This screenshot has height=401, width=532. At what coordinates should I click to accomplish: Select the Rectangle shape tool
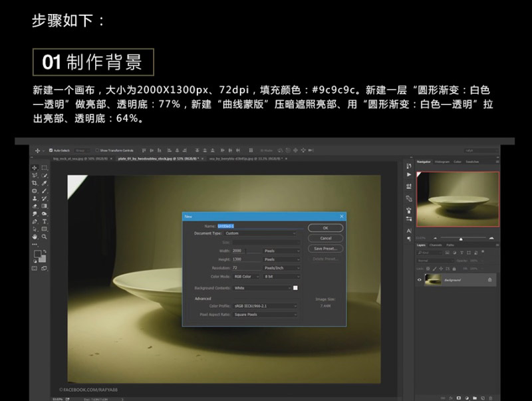pyautogui.click(x=44, y=229)
